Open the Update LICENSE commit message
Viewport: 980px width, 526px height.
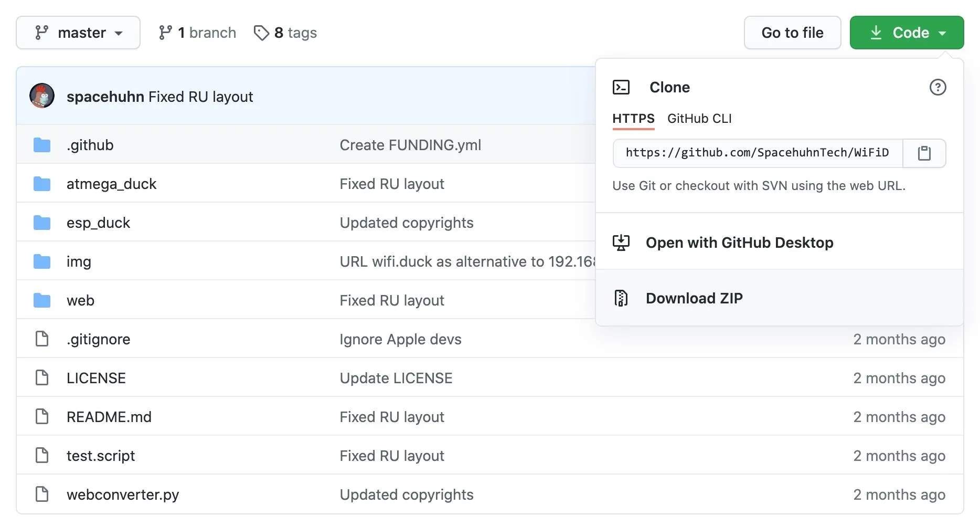(396, 378)
